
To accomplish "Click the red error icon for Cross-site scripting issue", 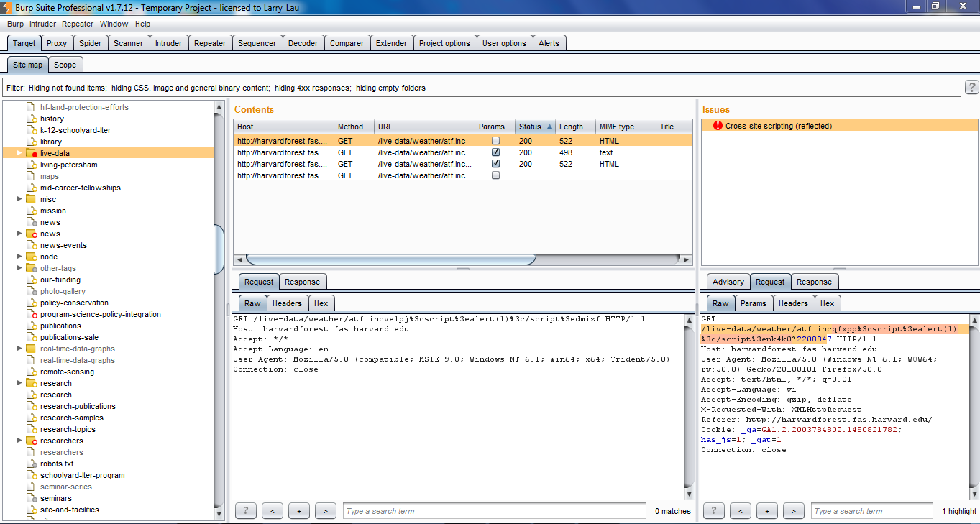I will pos(717,126).
